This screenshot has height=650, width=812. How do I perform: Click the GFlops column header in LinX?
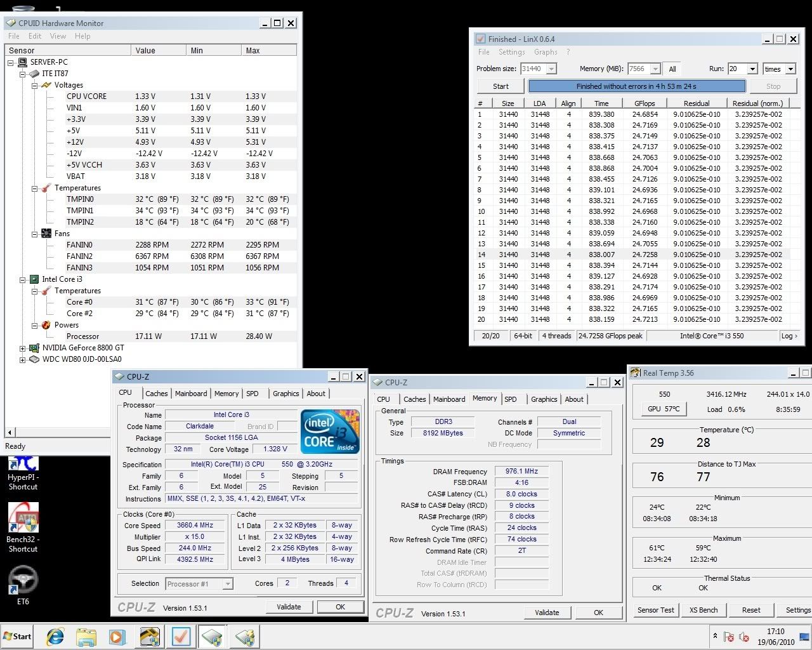pos(645,103)
